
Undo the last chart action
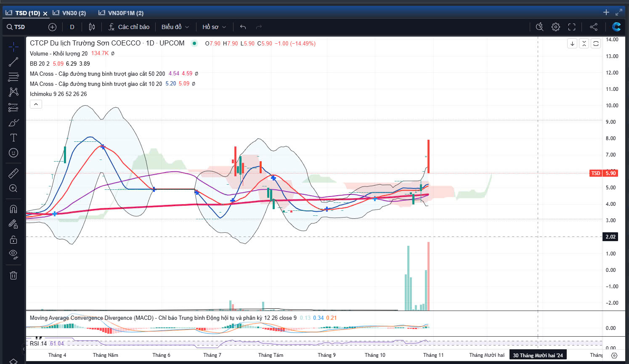(243, 27)
